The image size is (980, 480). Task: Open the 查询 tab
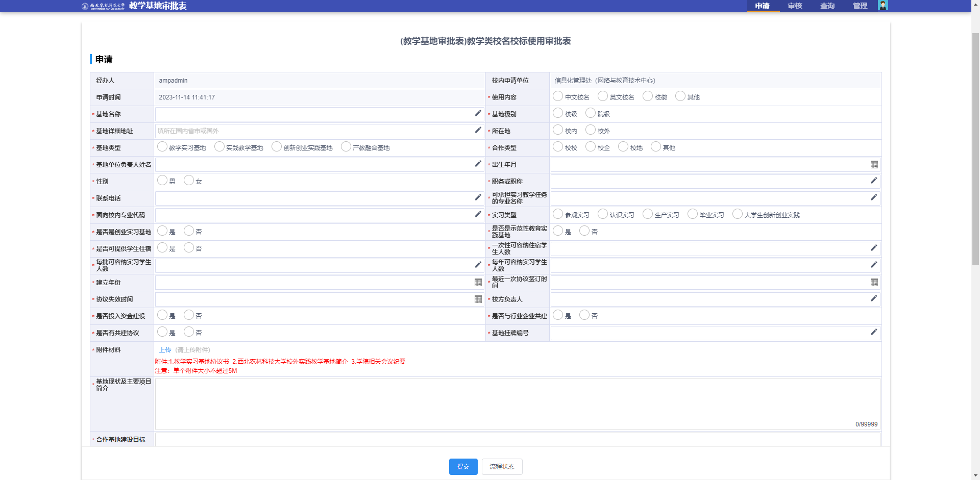tap(827, 6)
